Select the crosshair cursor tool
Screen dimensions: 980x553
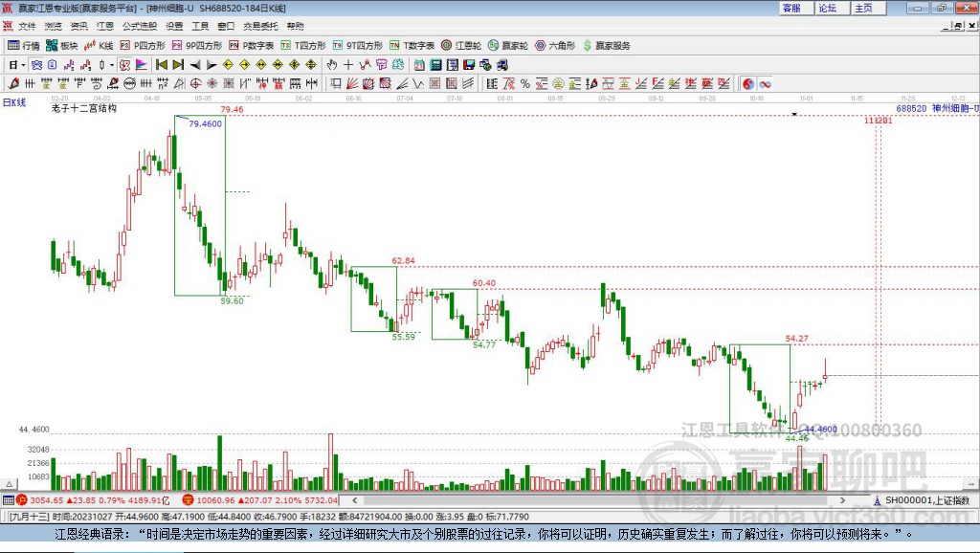coord(348,65)
